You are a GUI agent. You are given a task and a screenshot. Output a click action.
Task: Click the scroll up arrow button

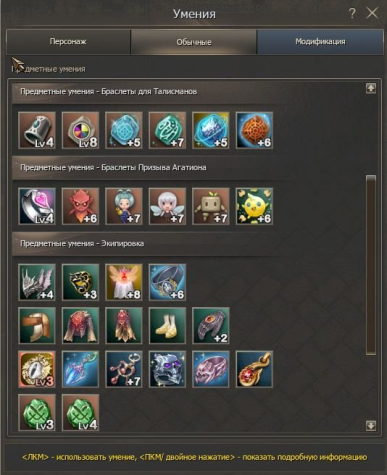point(371,88)
